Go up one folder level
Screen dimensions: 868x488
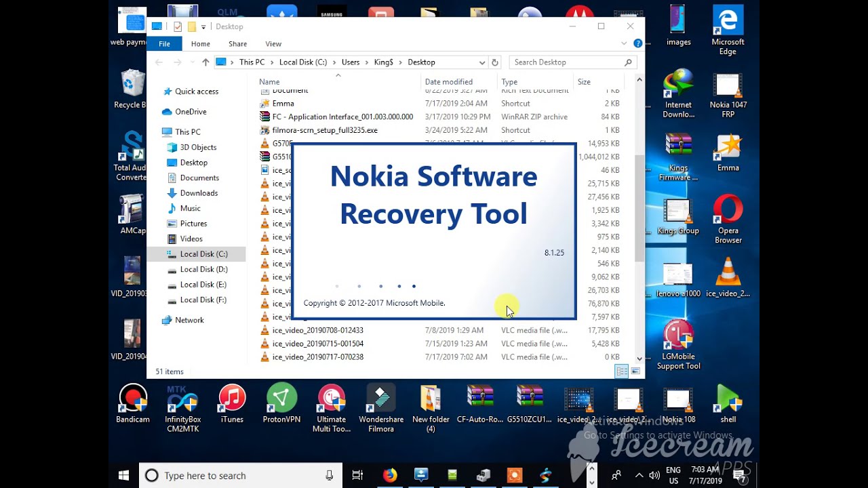[x=205, y=62]
